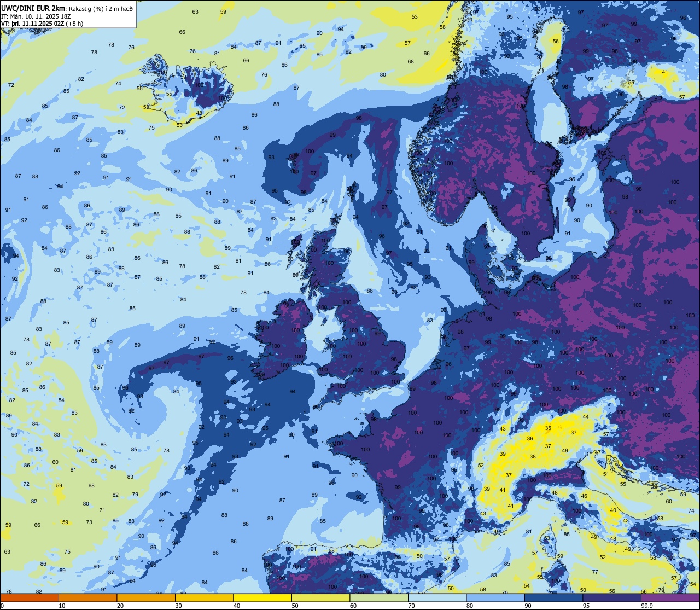Click the "79" value in the southwest Atlantic
This screenshot has width=700, height=610.
coord(135,495)
